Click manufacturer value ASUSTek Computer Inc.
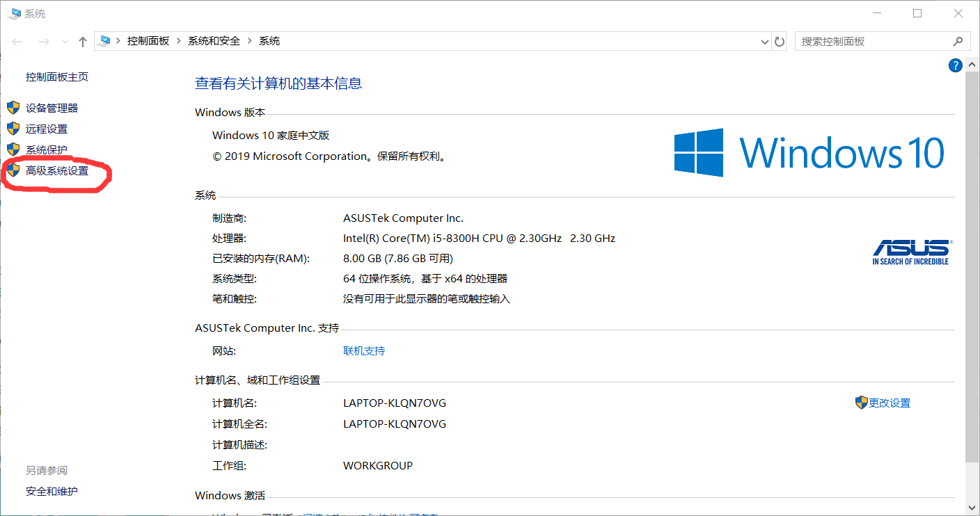980x516 pixels. [x=403, y=218]
